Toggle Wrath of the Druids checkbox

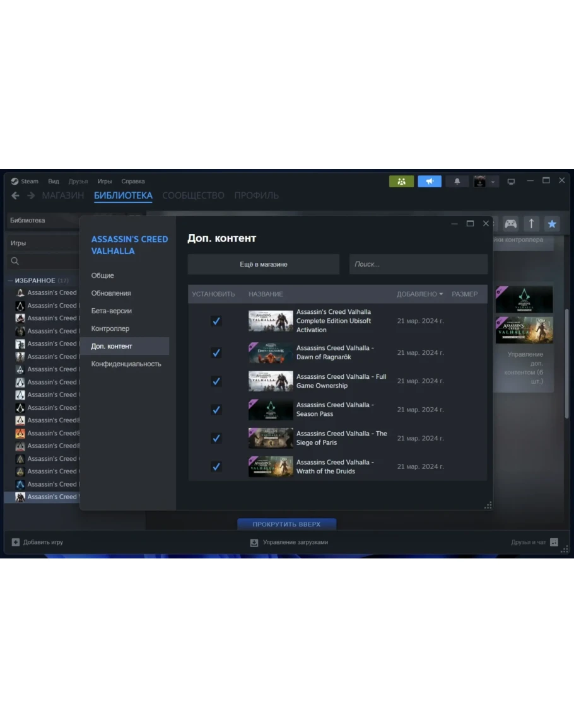pos(216,466)
